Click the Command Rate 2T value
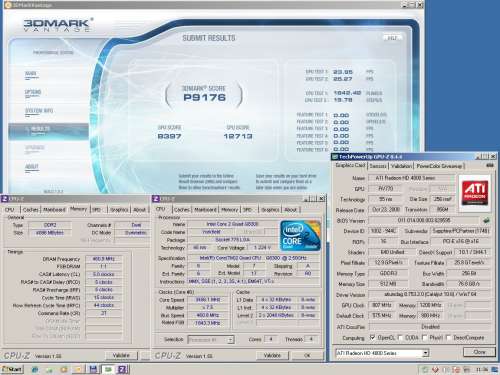Image resolution: width=500 pixels, height=375 pixels. (x=104, y=313)
